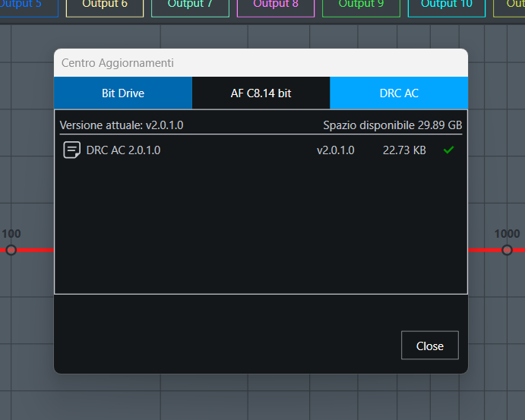Image resolution: width=525 pixels, height=420 pixels.
Task: Click the DRC AC 2.0.1.0 note icon
Action: point(71,150)
